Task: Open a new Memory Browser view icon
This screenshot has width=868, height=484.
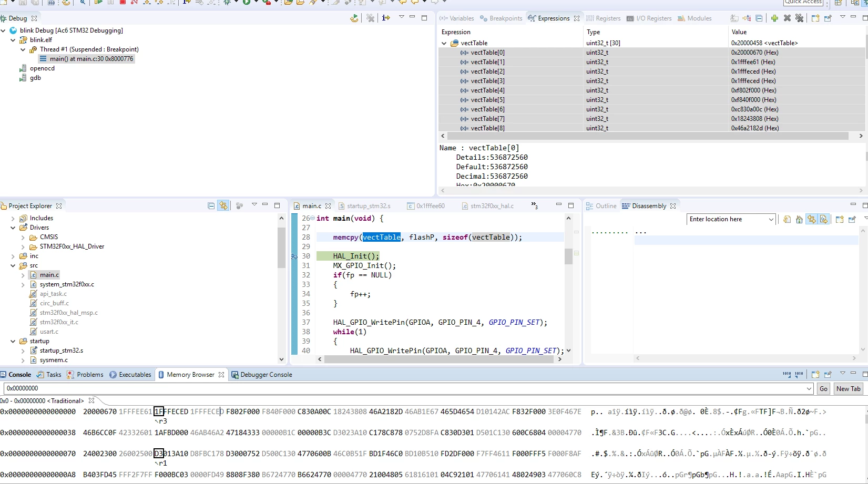Action: coord(815,374)
